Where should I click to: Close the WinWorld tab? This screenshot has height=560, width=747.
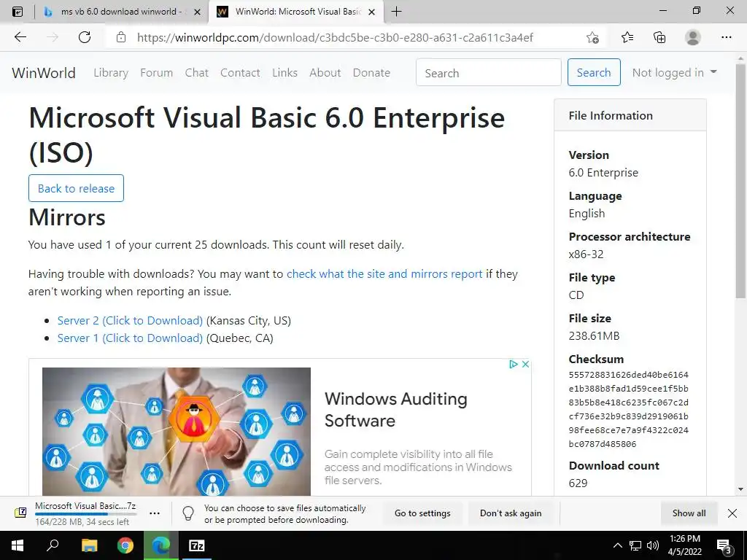tap(373, 12)
